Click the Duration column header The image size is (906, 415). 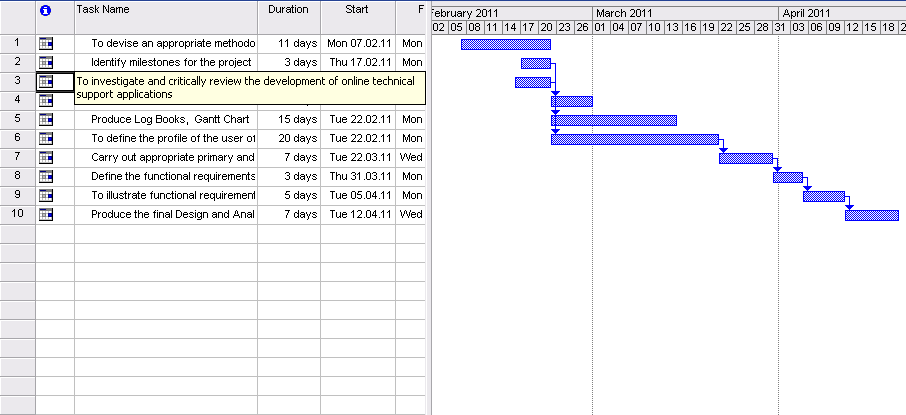coord(288,10)
